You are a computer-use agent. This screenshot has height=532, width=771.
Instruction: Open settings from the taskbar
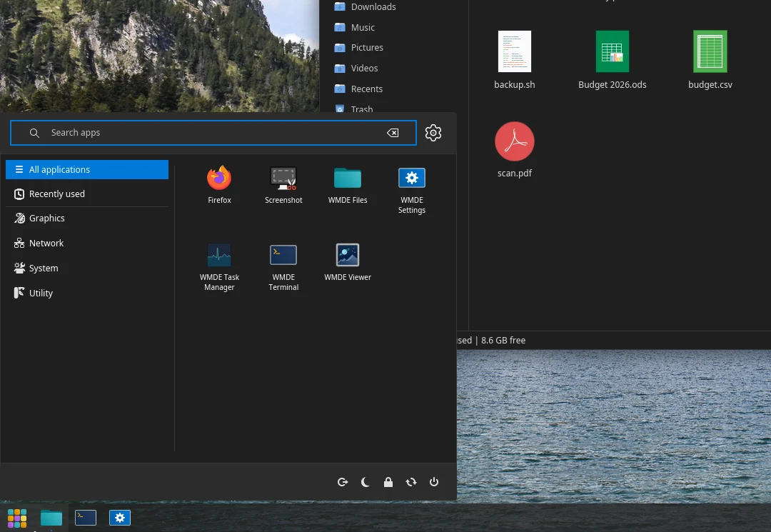(119, 518)
